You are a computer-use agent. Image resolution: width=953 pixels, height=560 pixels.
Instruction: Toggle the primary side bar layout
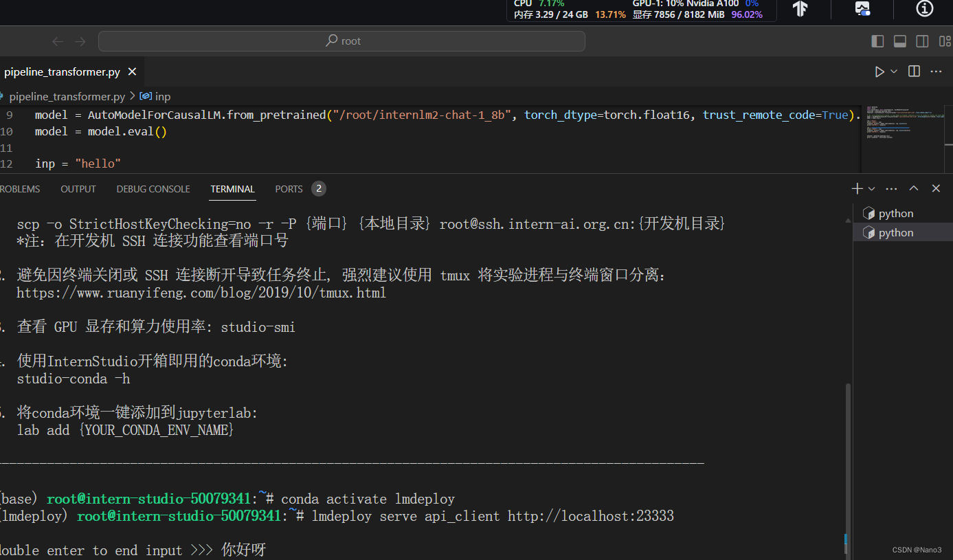tap(877, 41)
